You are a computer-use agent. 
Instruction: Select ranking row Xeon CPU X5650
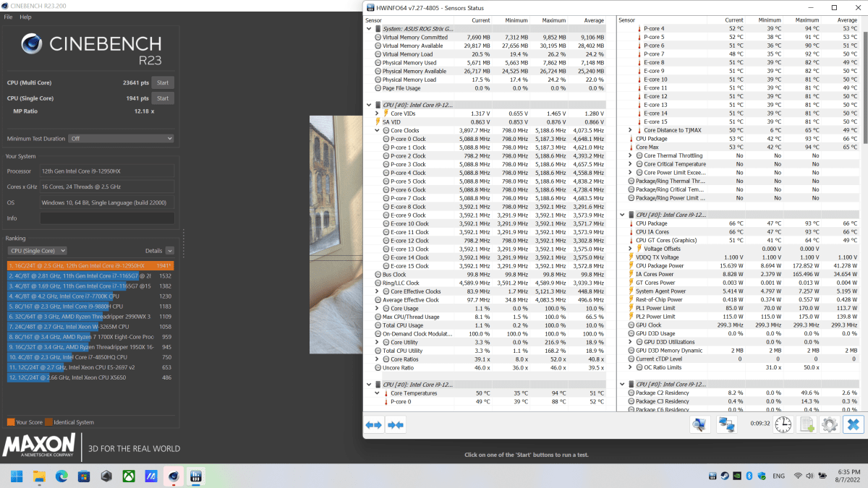(x=90, y=377)
